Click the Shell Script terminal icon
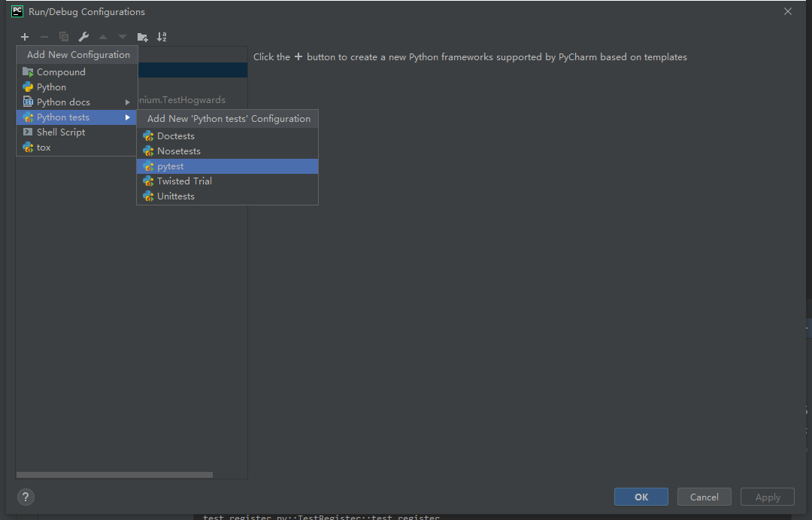 click(x=28, y=132)
